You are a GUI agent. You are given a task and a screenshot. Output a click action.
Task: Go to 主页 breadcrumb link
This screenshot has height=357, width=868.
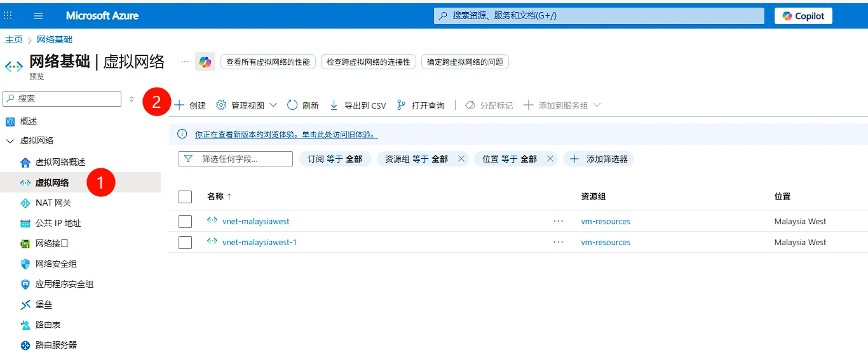(x=14, y=39)
